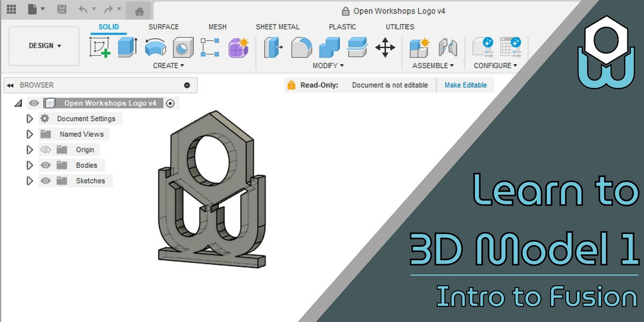Open the ASSEMBLE dropdown menu
644x322 pixels.
[x=433, y=65]
